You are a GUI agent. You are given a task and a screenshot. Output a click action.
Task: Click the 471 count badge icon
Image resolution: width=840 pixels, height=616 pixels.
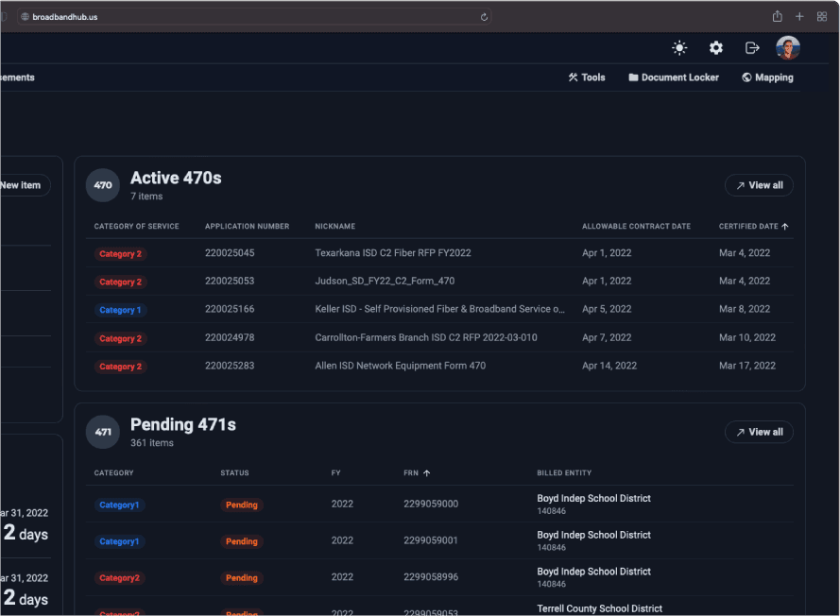[103, 432]
